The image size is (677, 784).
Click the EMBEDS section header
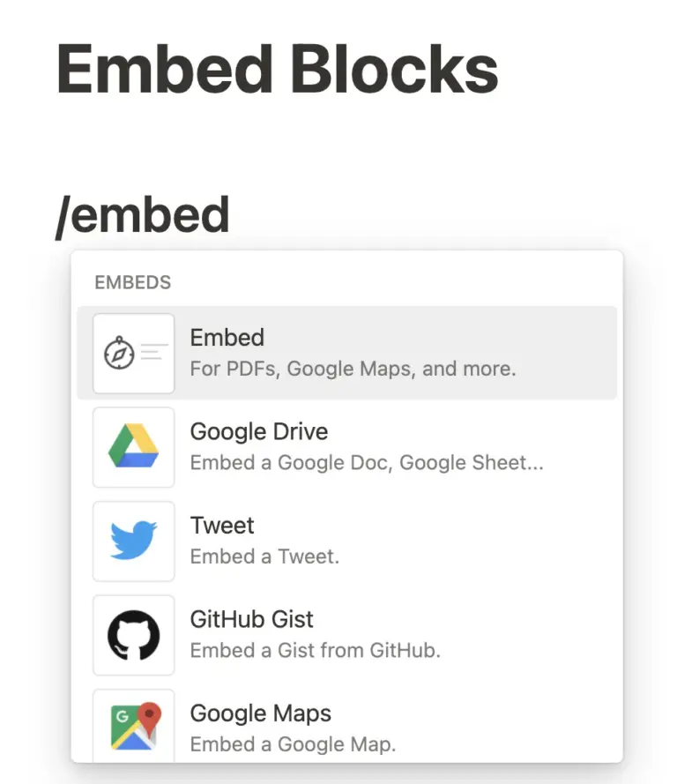click(132, 283)
